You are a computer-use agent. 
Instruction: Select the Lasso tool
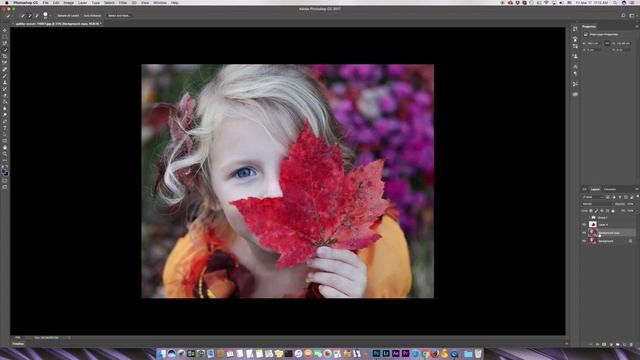click(5, 43)
